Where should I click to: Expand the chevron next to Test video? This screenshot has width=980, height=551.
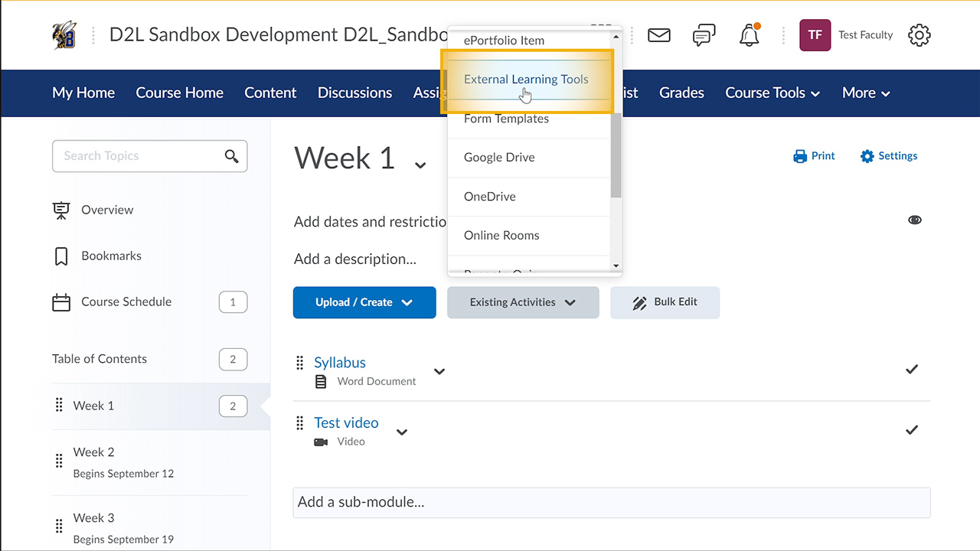click(402, 432)
